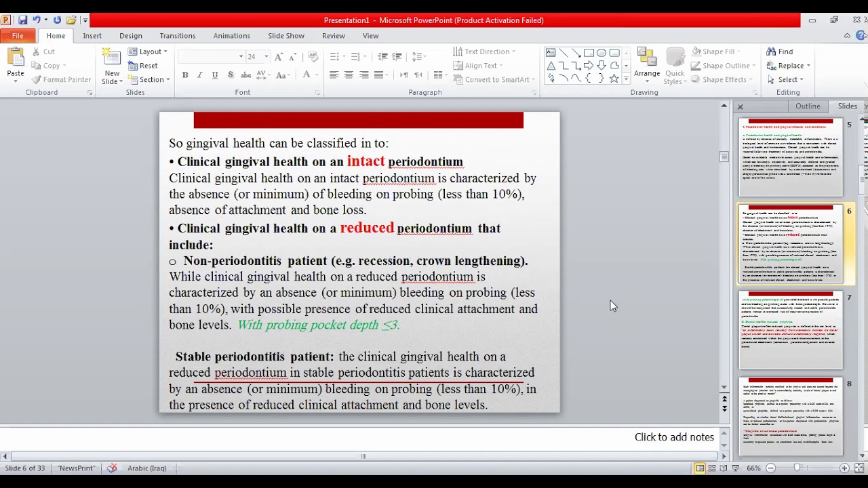Open the Section dropdown
The image size is (868, 488).
149,79
